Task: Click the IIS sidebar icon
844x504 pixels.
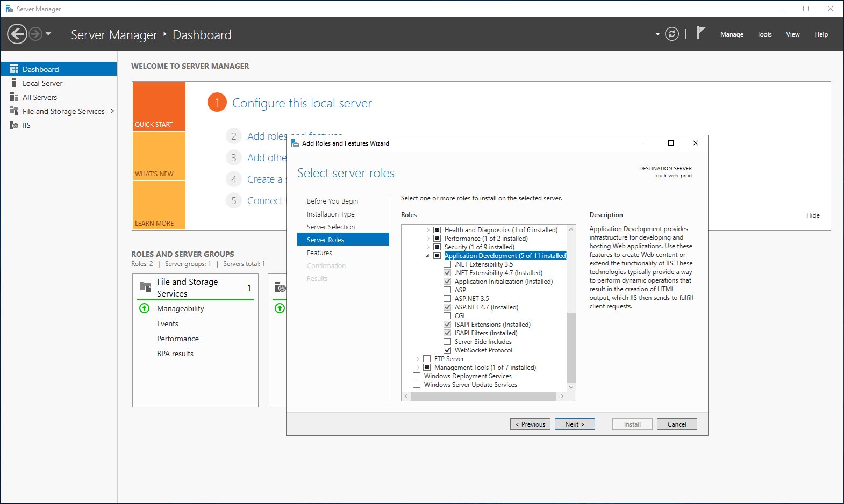Action: pos(14,125)
